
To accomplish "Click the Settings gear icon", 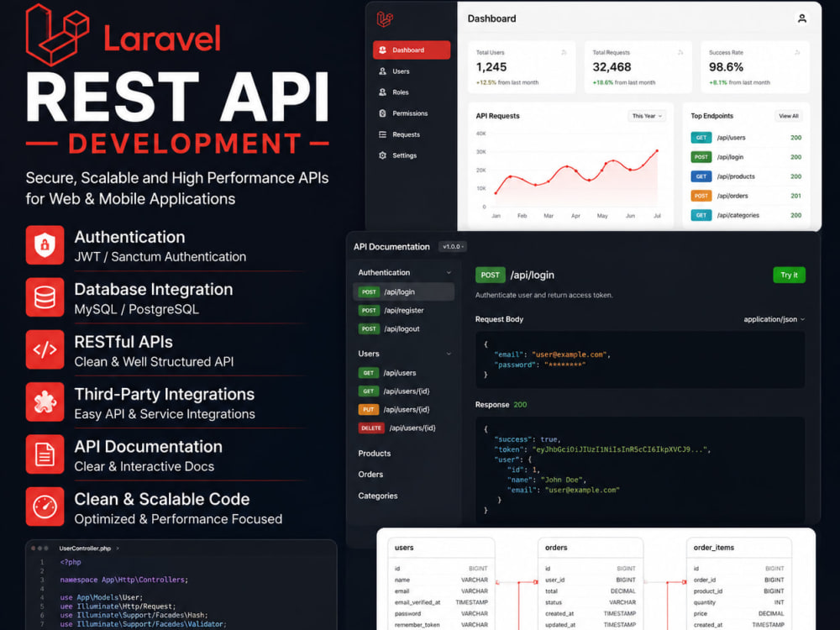I will [x=382, y=155].
